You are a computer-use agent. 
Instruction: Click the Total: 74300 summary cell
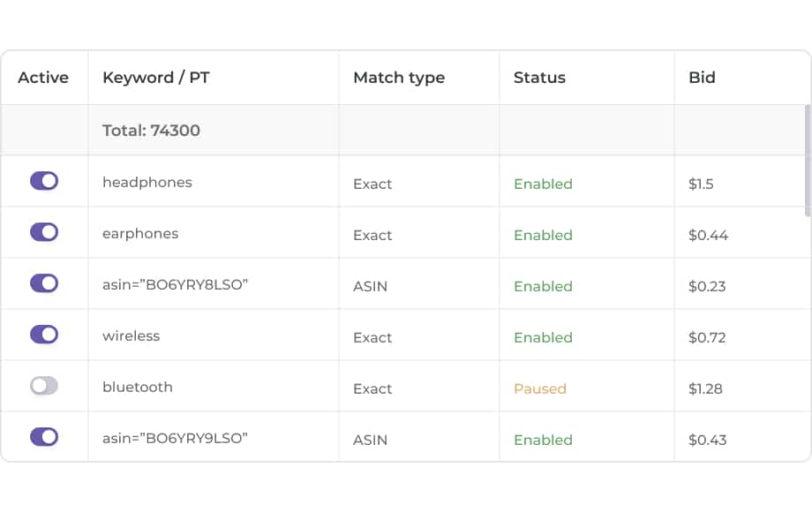click(151, 131)
